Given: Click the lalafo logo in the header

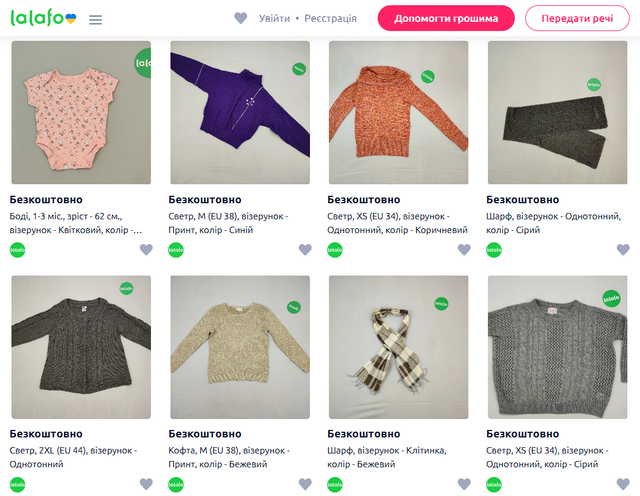Looking at the screenshot, I should coord(44,18).
